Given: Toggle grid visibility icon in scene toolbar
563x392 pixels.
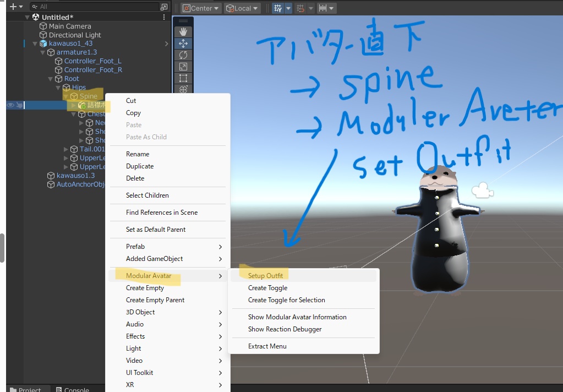Looking at the screenshot, I should tap(278, 8).
